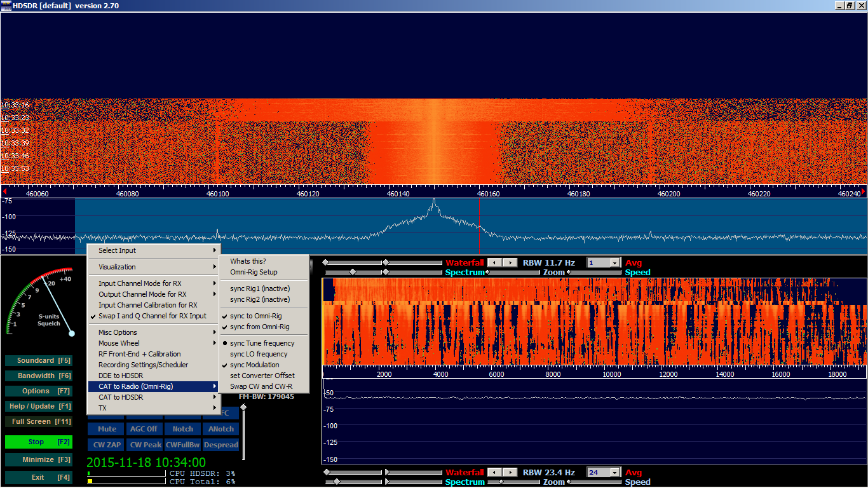Click CW ZAP button
The height and width of the screenshot is (488, 868).
[x=107, y=445]
